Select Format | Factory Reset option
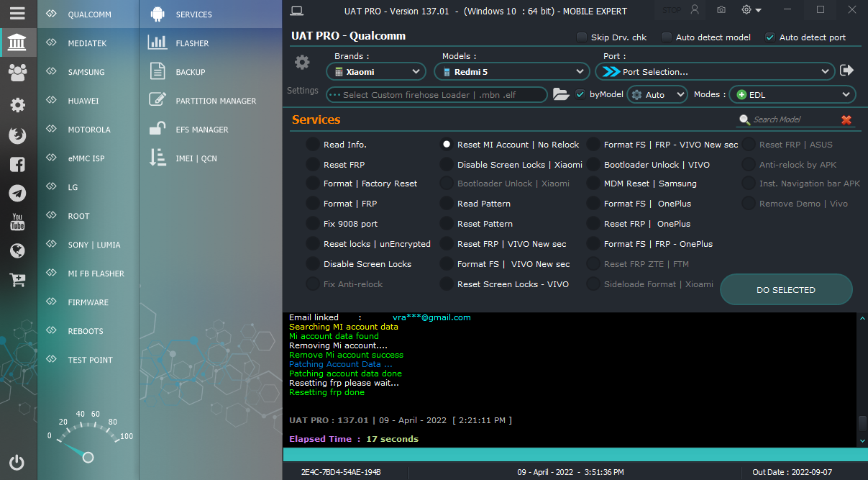The width and height of the screenshot is (868, 480). click(x=312, y=184)
